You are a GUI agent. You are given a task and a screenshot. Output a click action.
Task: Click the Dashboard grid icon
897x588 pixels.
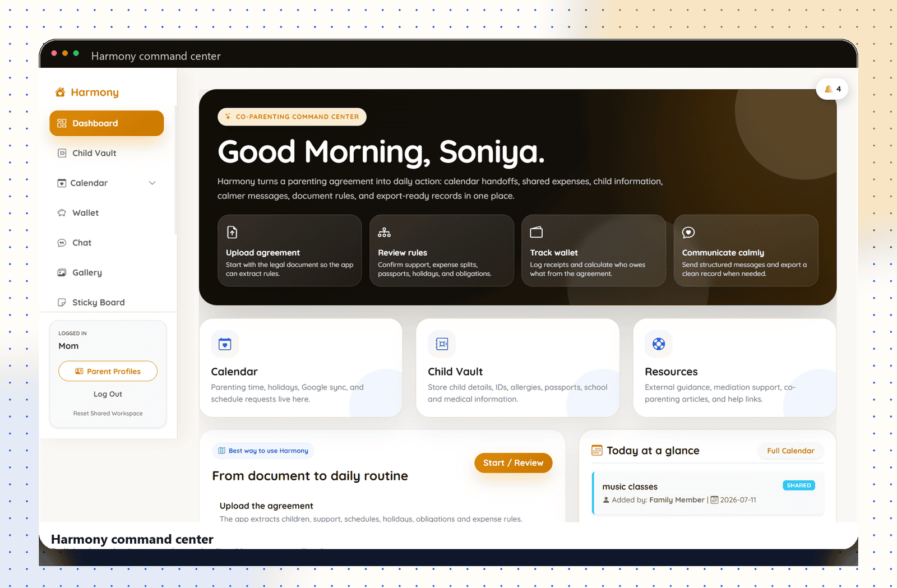pyautogui.click(x=62, y=123)
